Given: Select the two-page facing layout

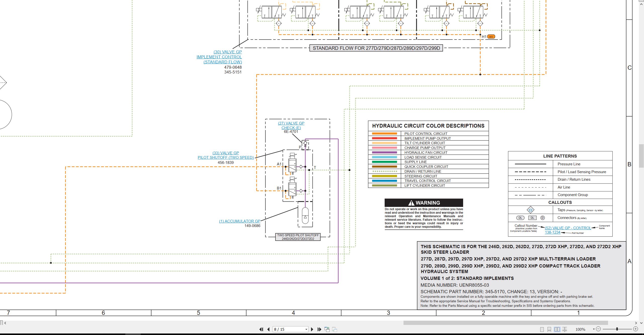Looking at the screenshot, I should tap(557, 329).
